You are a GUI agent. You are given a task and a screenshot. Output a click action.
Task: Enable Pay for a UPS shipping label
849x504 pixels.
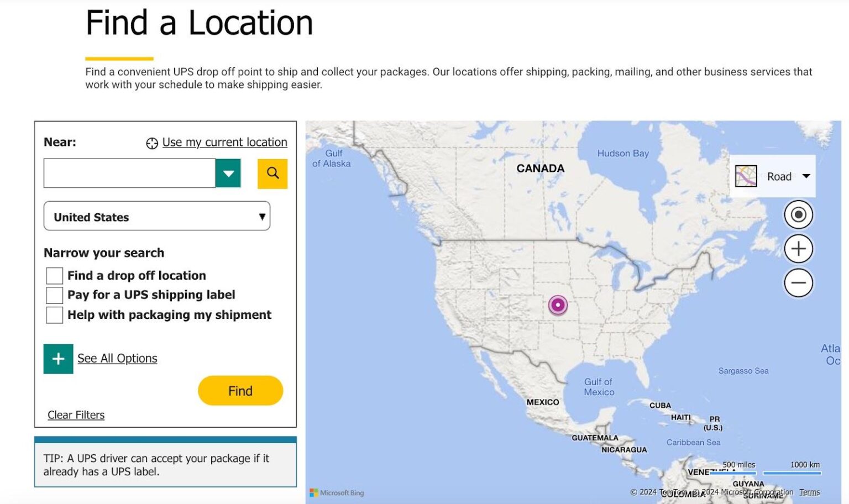(x=54, y=295)
